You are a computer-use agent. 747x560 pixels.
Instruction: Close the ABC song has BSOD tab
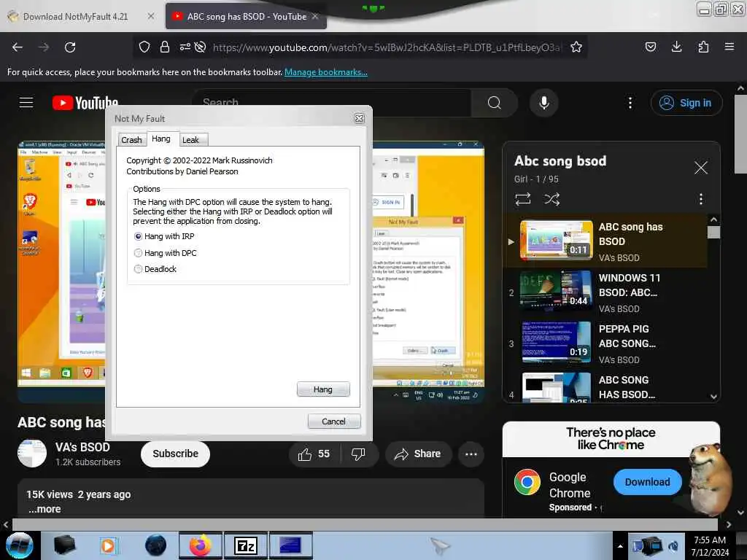315,16
